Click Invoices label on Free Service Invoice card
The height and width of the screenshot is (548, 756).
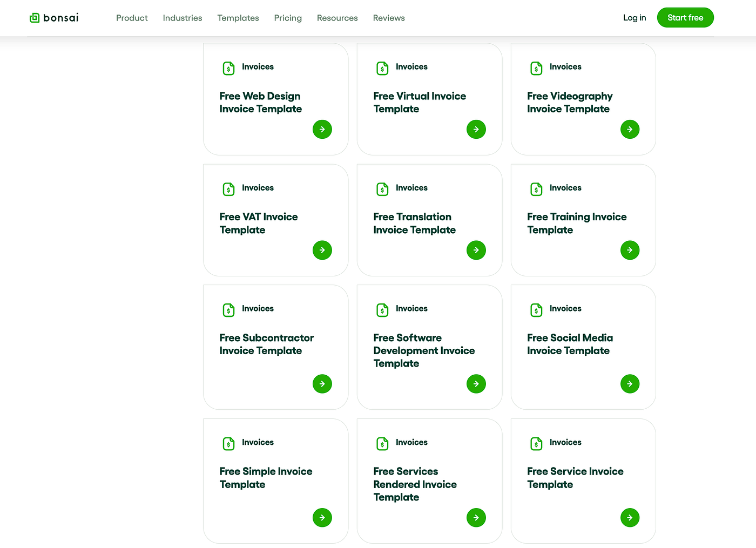pyautogui.click(x=565, y=442)
